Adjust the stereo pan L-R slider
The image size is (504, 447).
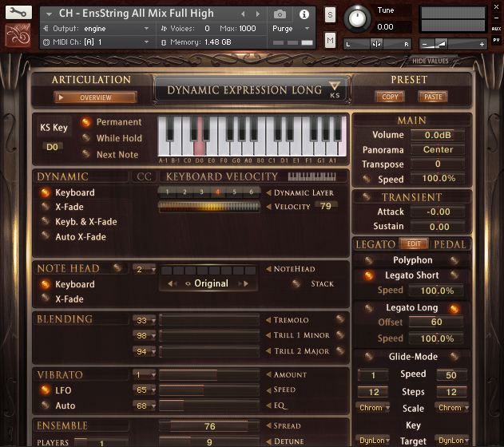click(376, 44)
